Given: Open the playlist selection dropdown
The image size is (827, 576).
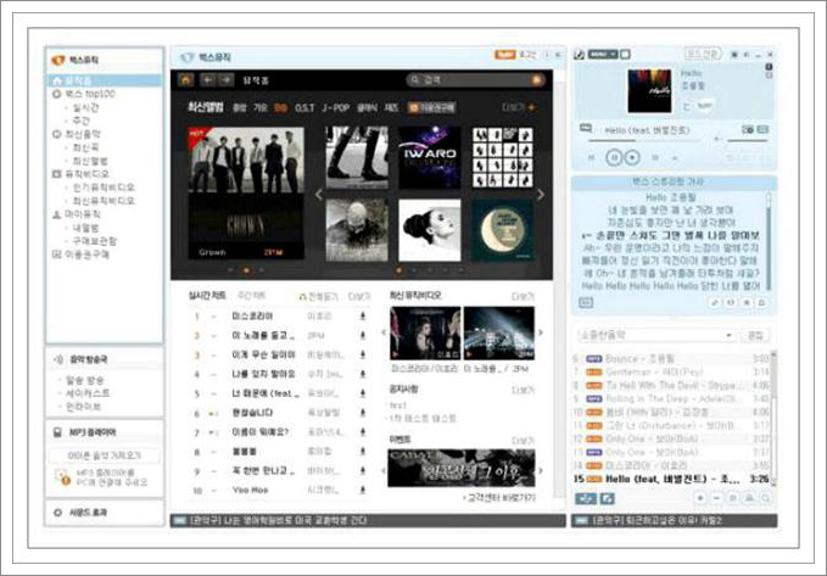Looking at the screenshot, I should click(x=657, y=335).
